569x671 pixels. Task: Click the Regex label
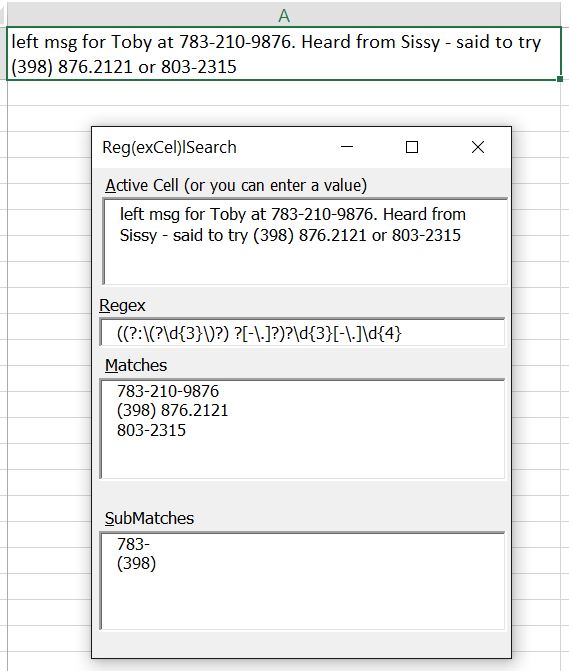[122, 306]
